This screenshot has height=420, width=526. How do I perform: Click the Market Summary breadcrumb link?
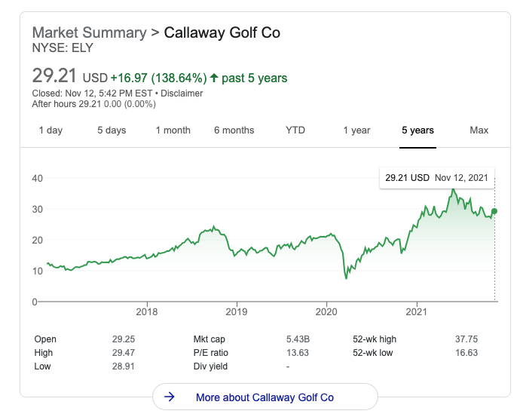[x=89, y=33]
